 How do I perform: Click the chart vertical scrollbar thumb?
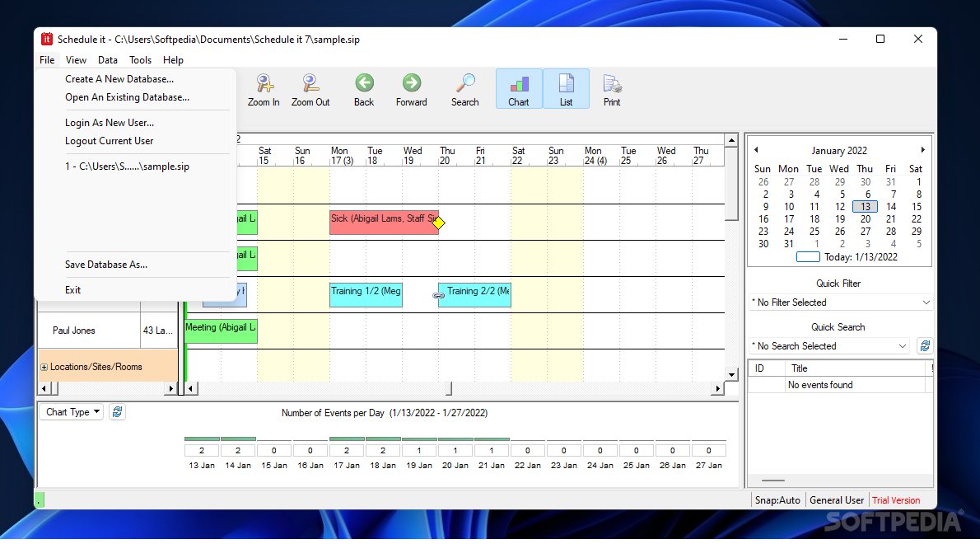(731, 184)
